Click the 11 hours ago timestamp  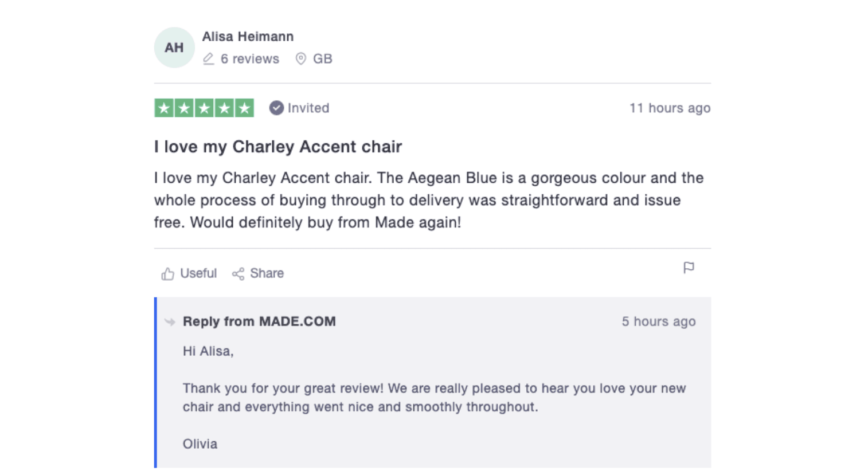[x=670, y=108]
